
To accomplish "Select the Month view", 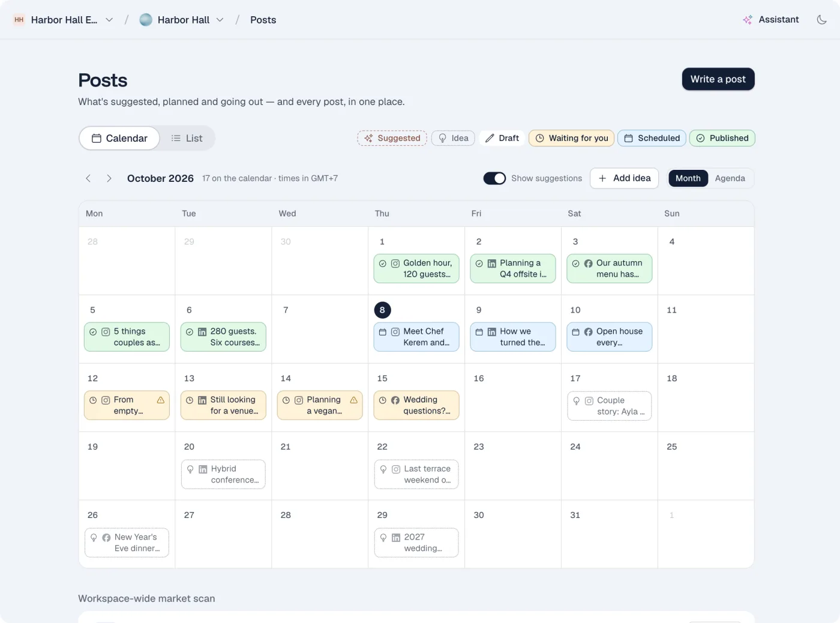I will (x=688, y=178).
